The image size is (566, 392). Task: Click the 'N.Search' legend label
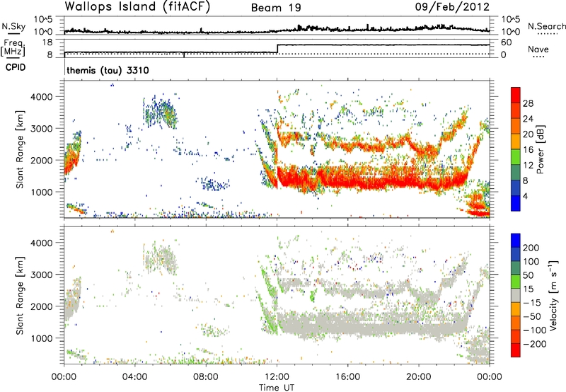[x=547, y=26]
